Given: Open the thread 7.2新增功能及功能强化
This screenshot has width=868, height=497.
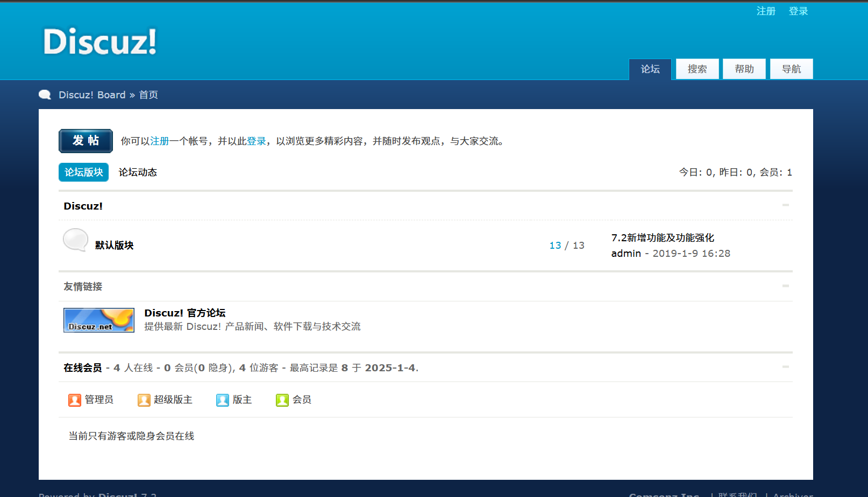Looking at the screenshot, I should coord(663,237).
